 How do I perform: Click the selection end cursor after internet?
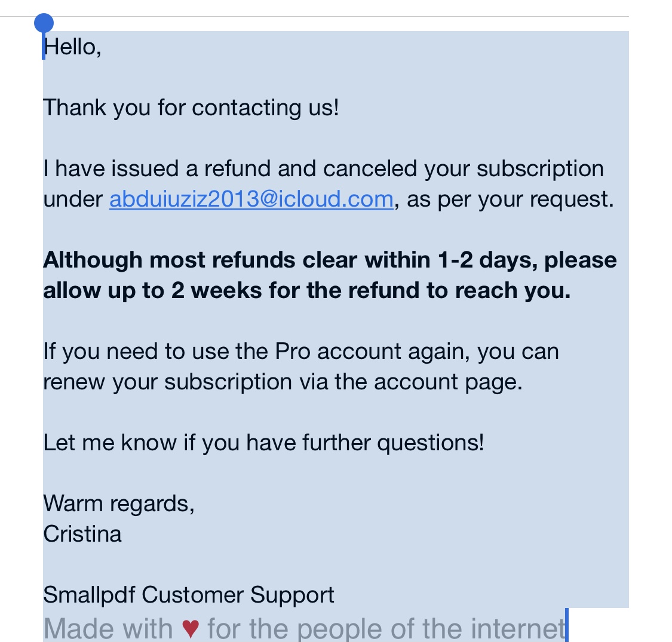click(567, 625)
